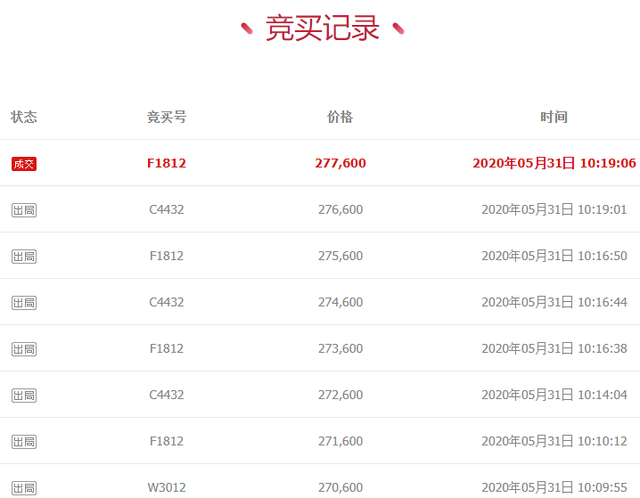
Task: Click the 出局 badge in the 273,600 row
Action: [x=24, y=349]
